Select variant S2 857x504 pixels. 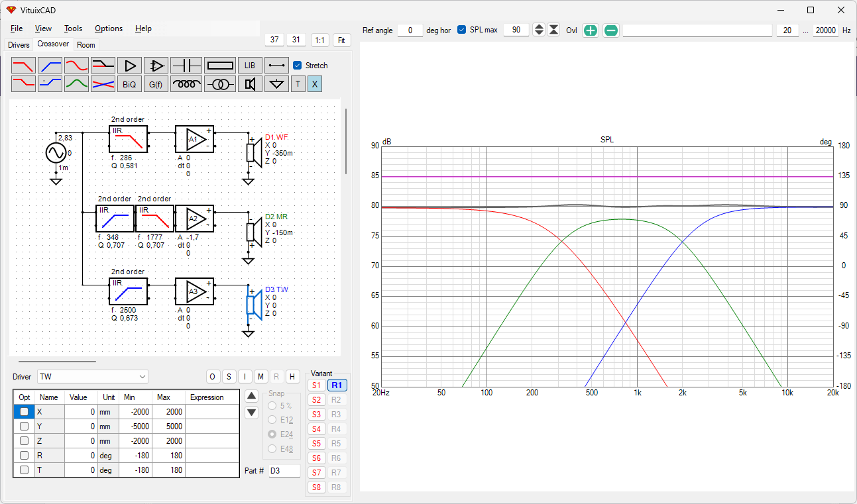316,400
